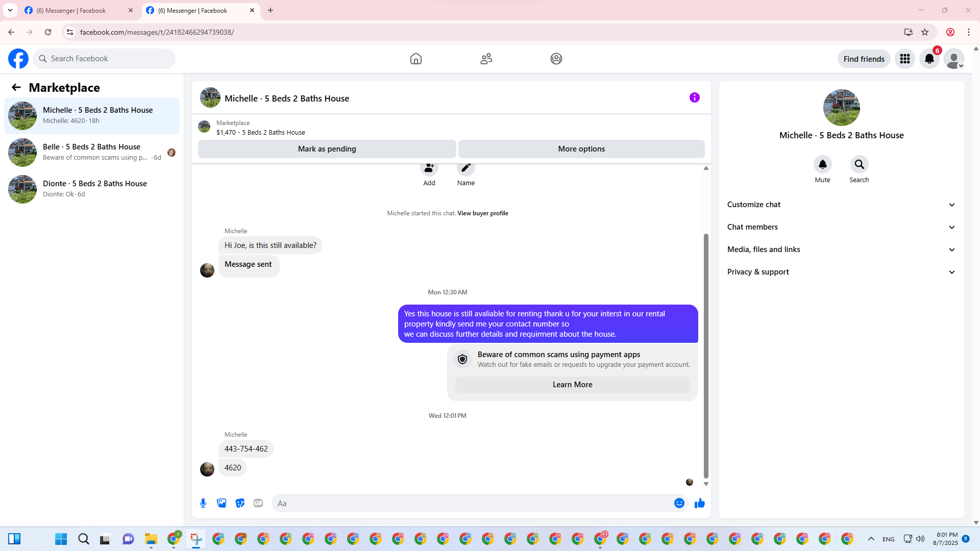Go back using the Marketplace back arrow
This screenshot has width=980, height=551.
16,87
